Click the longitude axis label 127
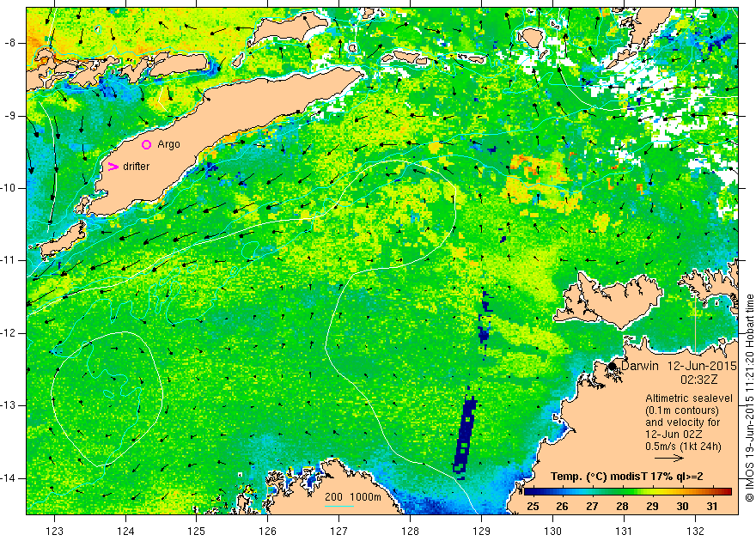This screenshot has width=756, height=541. 339,531
